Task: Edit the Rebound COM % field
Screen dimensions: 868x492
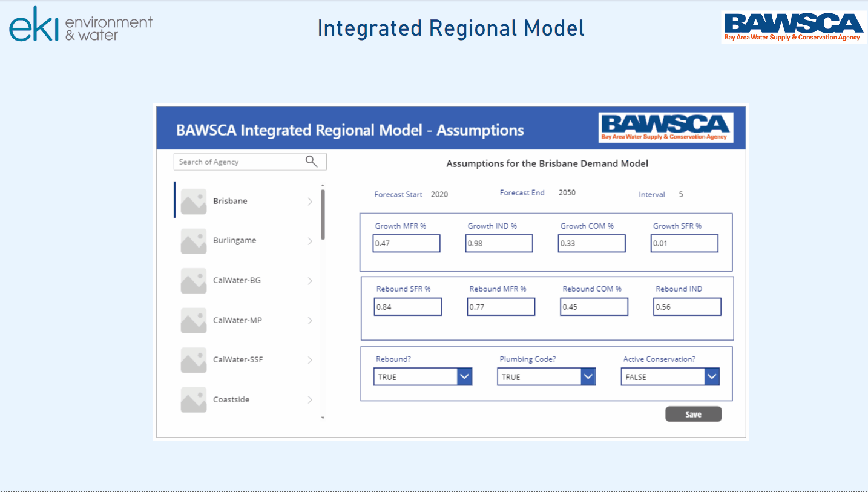Action: [x=594, y=307]
